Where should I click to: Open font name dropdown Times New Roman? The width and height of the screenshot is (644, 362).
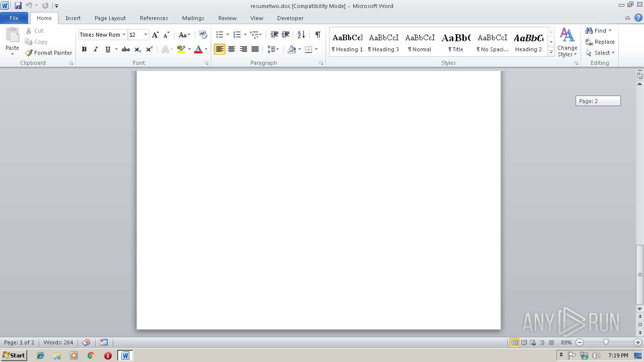coord(124,35)
